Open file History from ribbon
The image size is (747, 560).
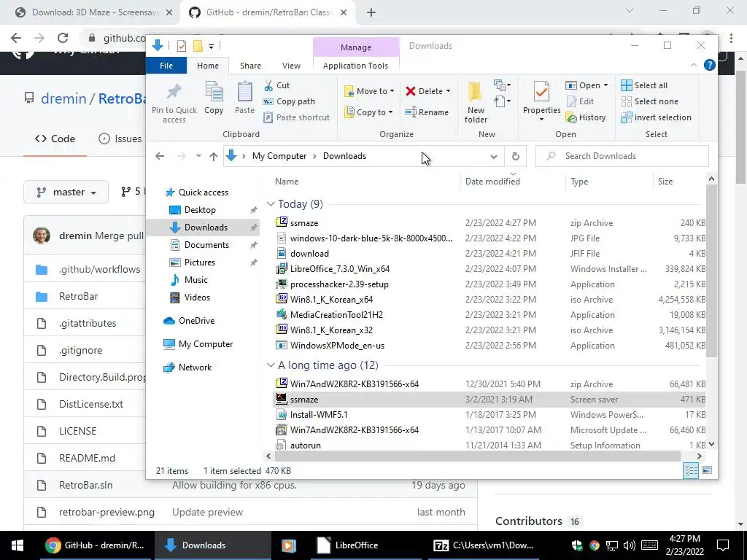586,117
